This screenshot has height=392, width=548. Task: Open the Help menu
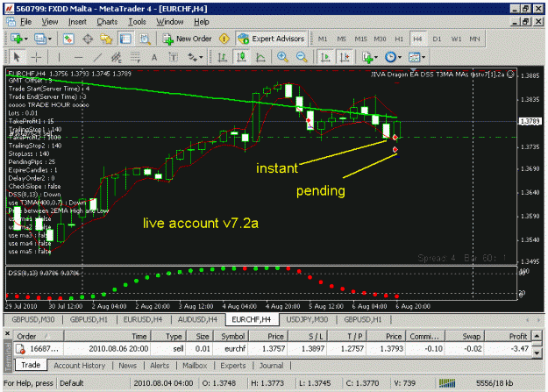202,22
